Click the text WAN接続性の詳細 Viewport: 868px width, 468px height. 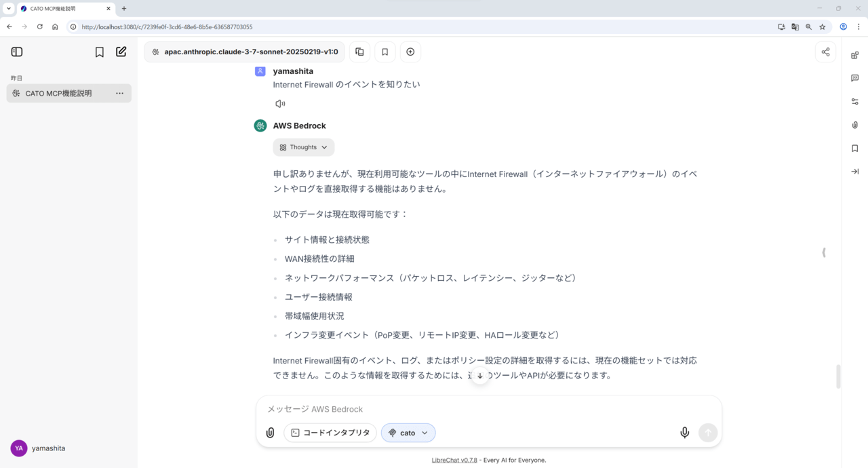pos(319,259)
